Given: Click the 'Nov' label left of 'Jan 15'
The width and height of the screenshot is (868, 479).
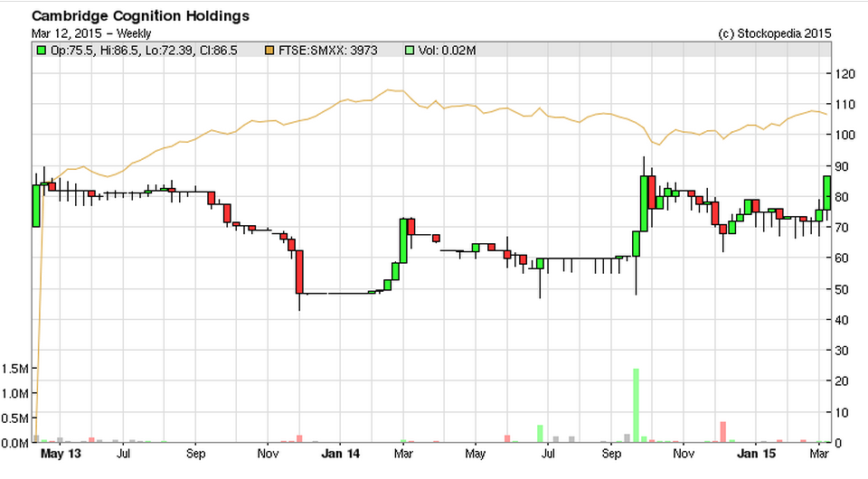Looking at the screenshot, I should pos(684,454).
